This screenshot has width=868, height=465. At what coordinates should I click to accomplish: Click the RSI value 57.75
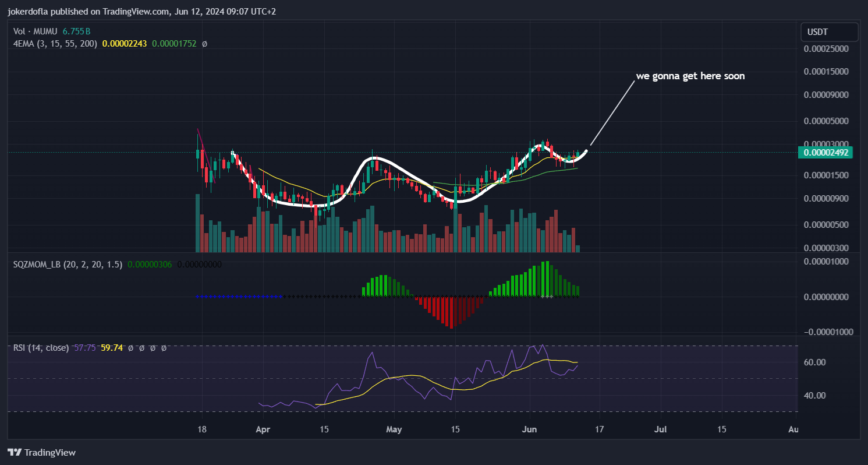coord(85,348)
